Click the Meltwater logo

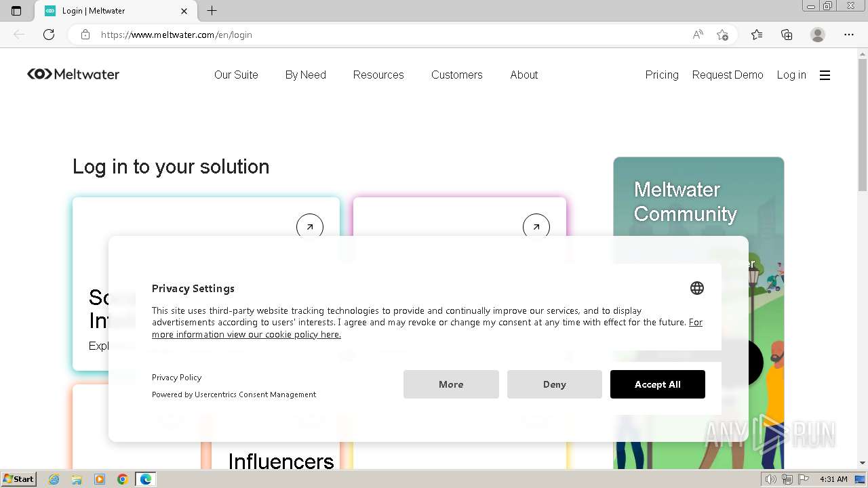point(73,75)
